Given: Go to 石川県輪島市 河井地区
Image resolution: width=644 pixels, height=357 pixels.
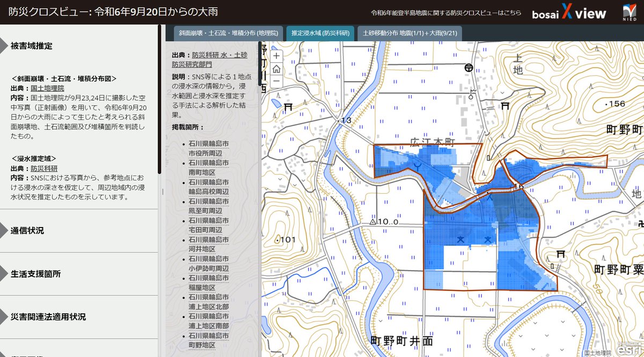Looking at the screenshot, I should [x=209, y=245].
